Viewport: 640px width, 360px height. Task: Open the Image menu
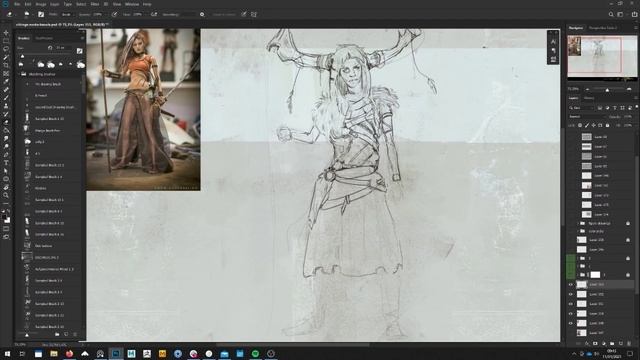[x=41, y=4]
